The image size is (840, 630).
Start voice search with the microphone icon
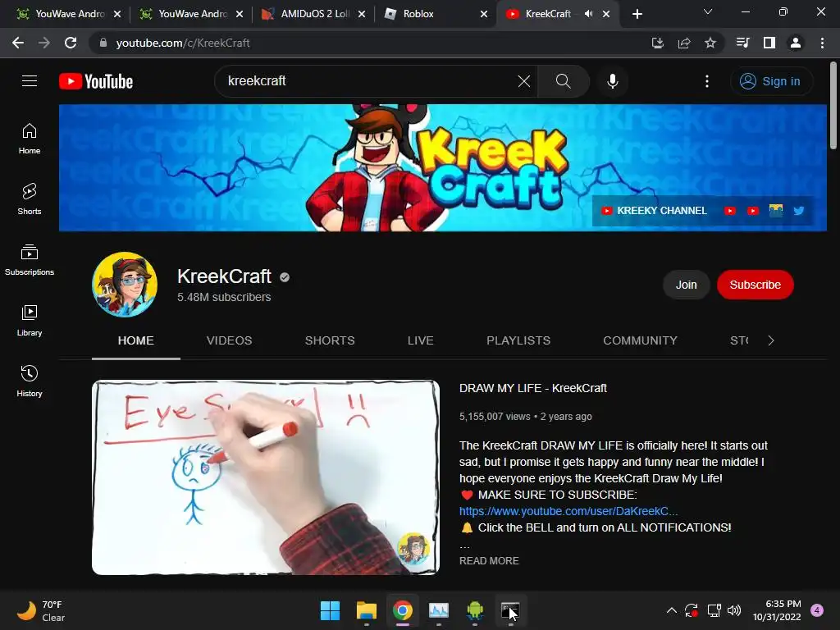(x=612, y=81)
